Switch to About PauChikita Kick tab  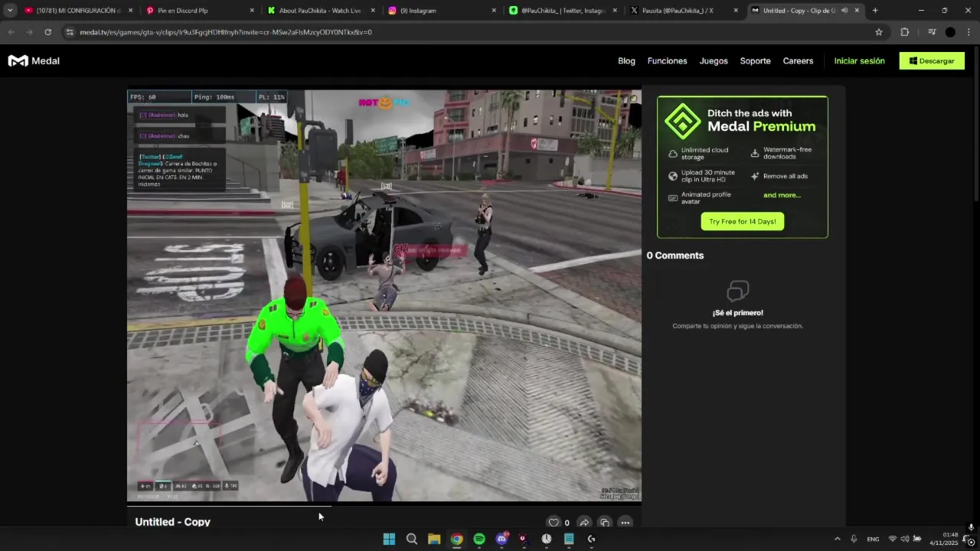[320, 11]
